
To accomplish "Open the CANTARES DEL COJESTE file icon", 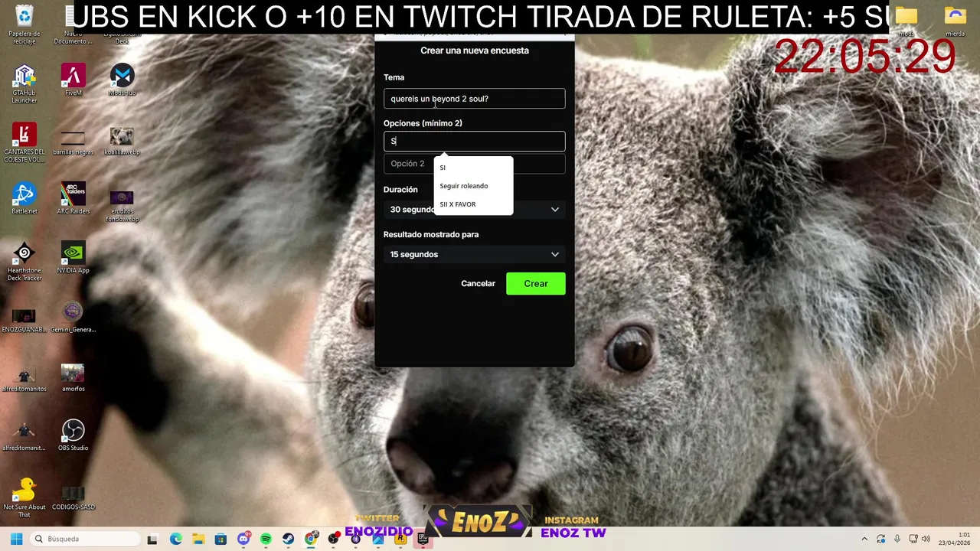I will pyautogui.click(x=24, y=143).
